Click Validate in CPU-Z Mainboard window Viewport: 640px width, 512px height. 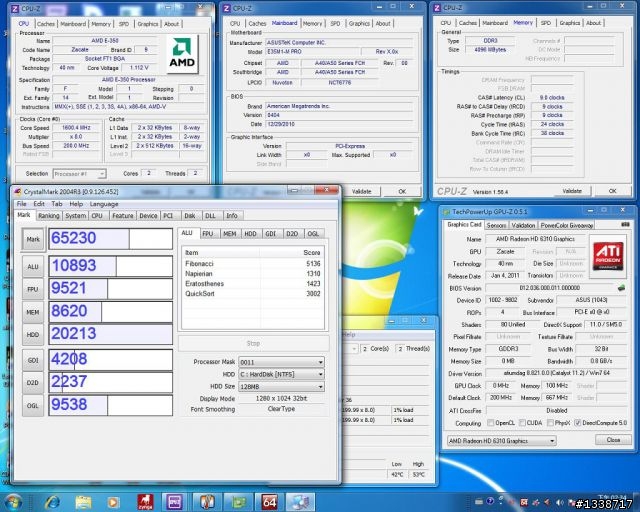coord(361,191)
